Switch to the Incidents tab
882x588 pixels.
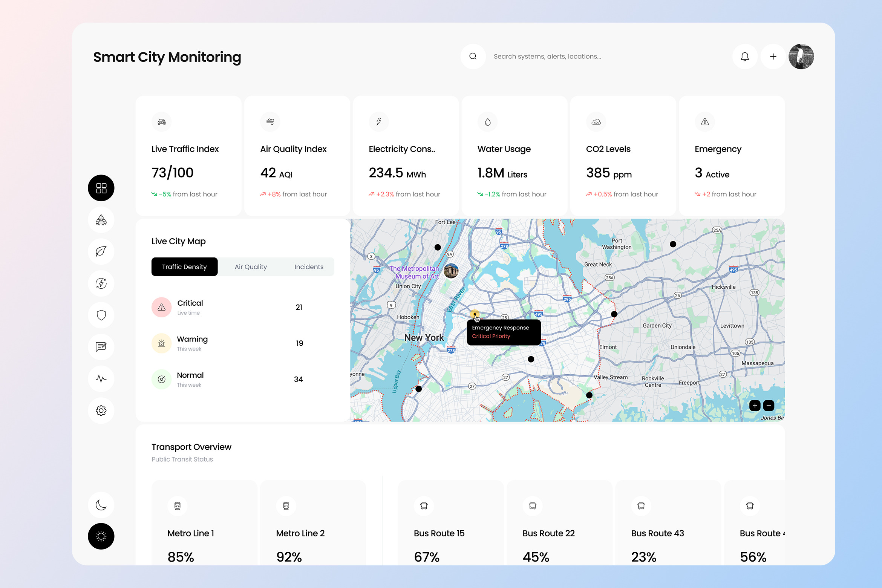pos(309,267)
